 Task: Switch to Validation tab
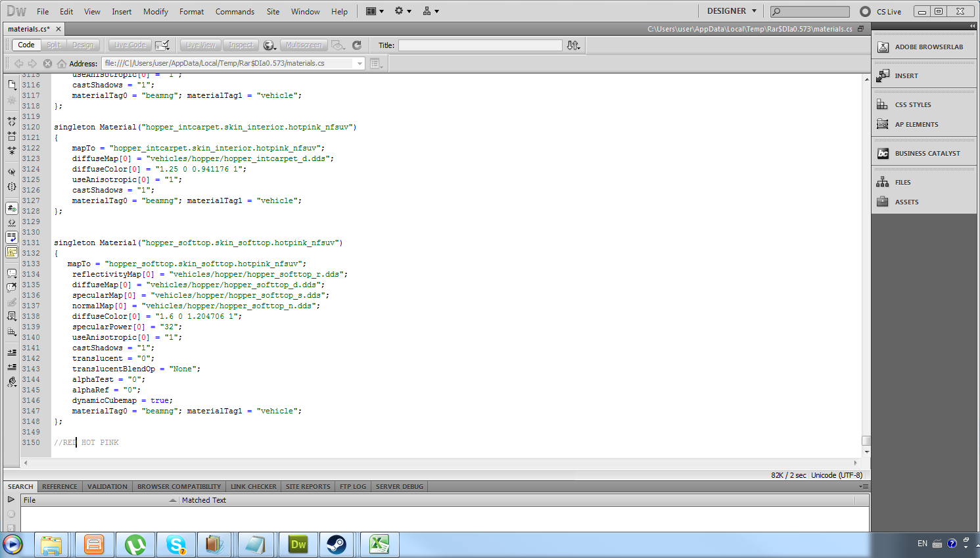click(x=107, y=487)
